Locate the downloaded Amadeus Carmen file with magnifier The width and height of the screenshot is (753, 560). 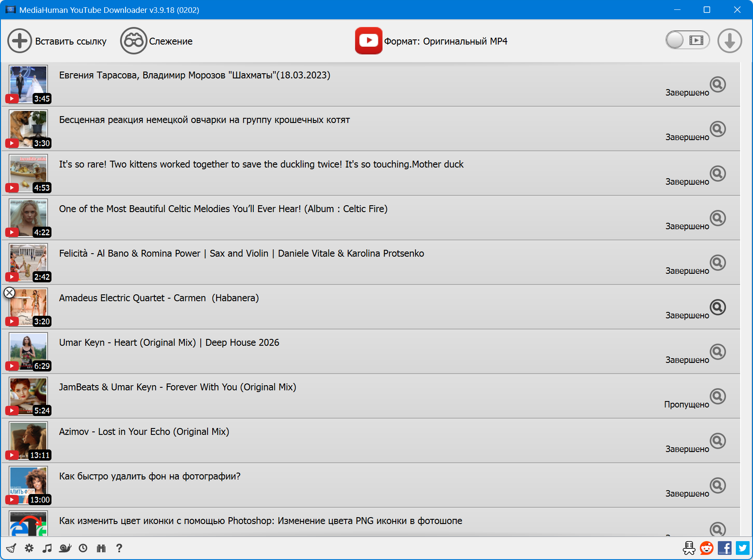(717, 307)
